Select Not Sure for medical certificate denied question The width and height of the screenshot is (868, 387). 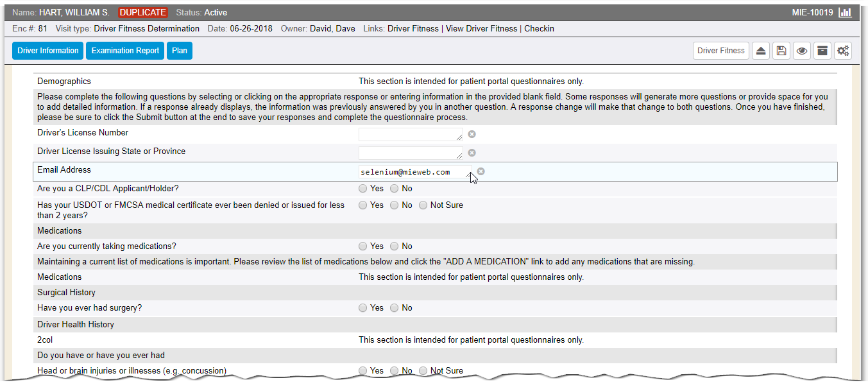click(x=423, y=205)
